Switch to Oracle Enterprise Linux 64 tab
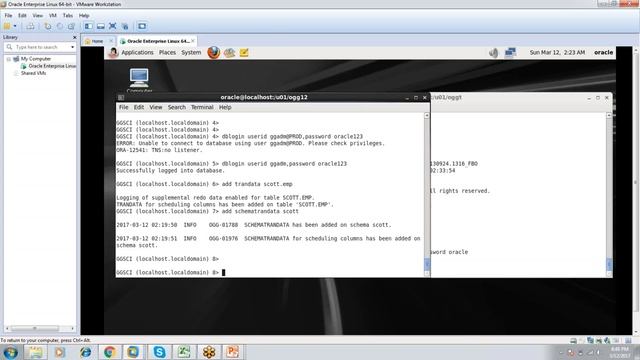640x360 pixels. (x=155, y=41)
